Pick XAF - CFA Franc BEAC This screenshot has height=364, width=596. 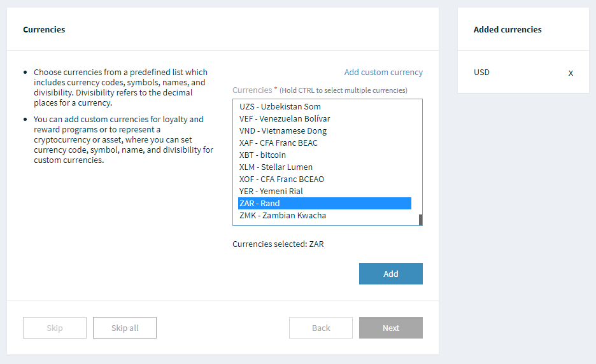278,143
